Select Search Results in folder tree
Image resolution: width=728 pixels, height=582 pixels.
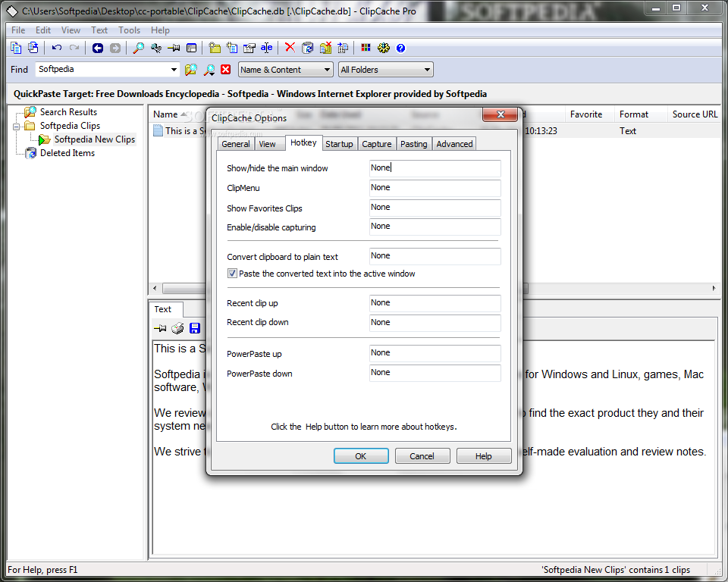pyautogui.click(x=68, y=112)
